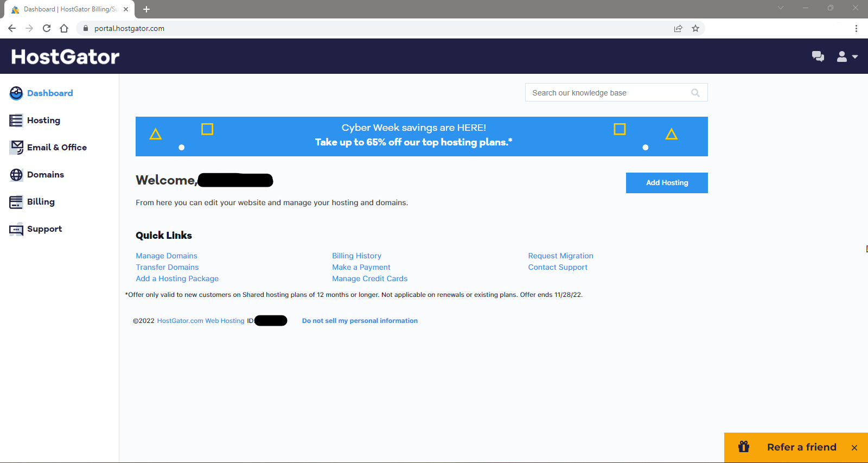Open the Billing History quick link
The width and height of the screenshot is (868, 463).
click(x=356, y=256)
